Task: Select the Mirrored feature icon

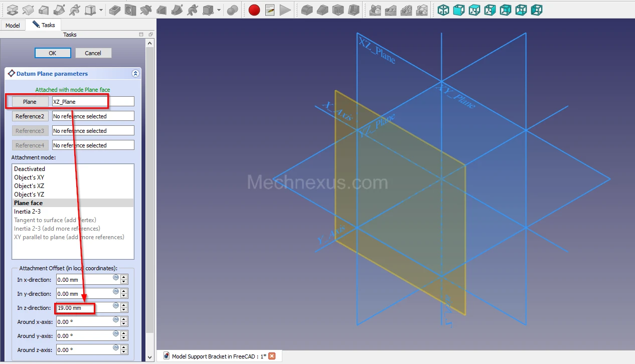Action: click(x=375, y=10)
